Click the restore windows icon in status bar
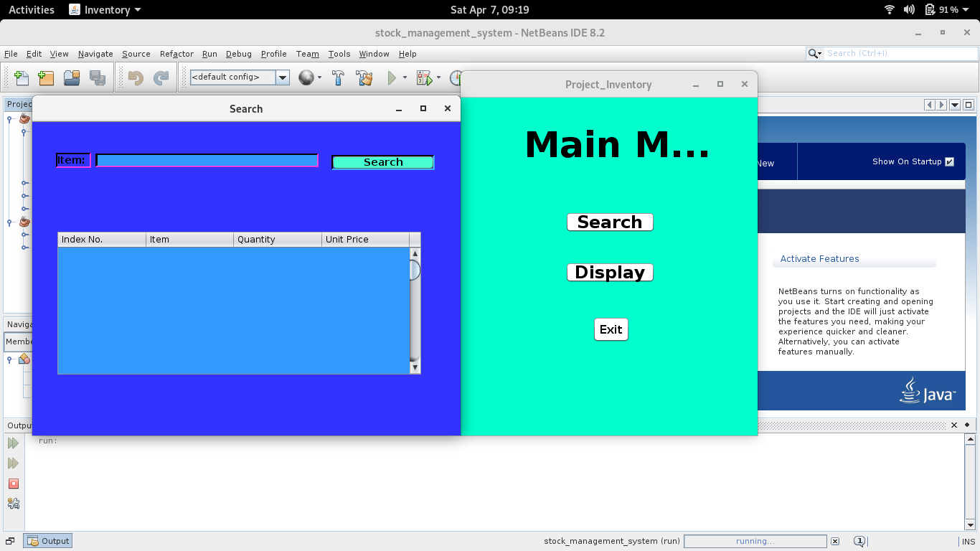Viewport: 980px width, 551px height. coord(10,541)
